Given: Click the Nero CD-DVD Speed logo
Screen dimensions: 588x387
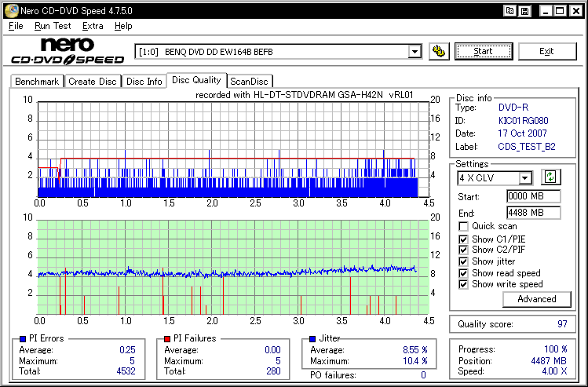Looking at the screenshot, I should [x=67, y=51].
